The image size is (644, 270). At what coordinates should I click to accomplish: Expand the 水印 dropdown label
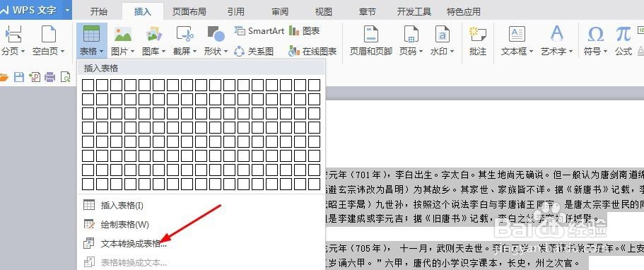pos(443,52)
